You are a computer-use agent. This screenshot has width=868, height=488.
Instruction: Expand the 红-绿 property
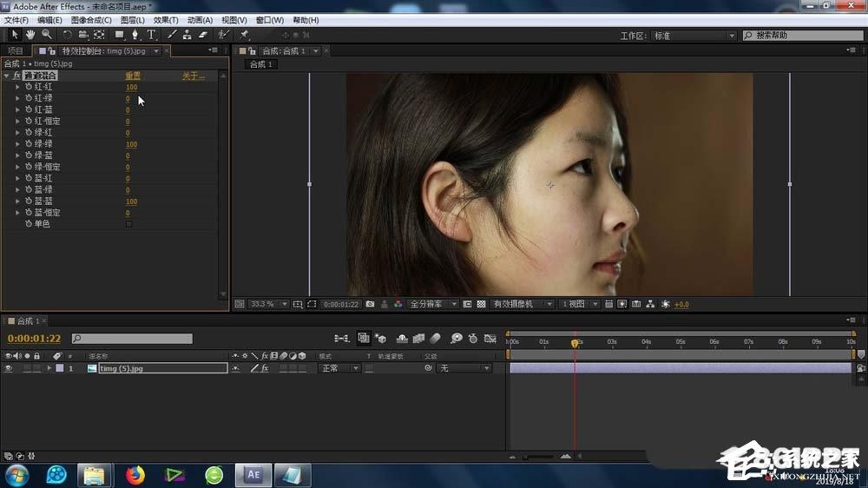pyautogui.click(x=17, y=99)
